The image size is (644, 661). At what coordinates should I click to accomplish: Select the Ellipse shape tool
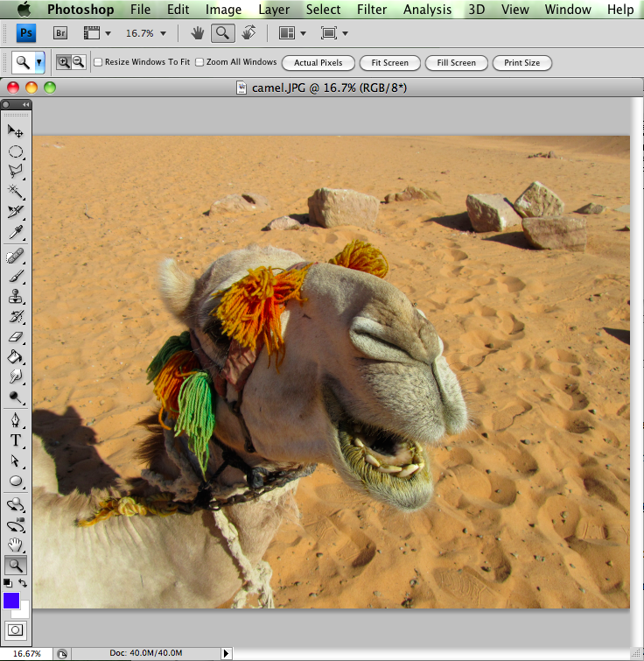coord(16,481)
